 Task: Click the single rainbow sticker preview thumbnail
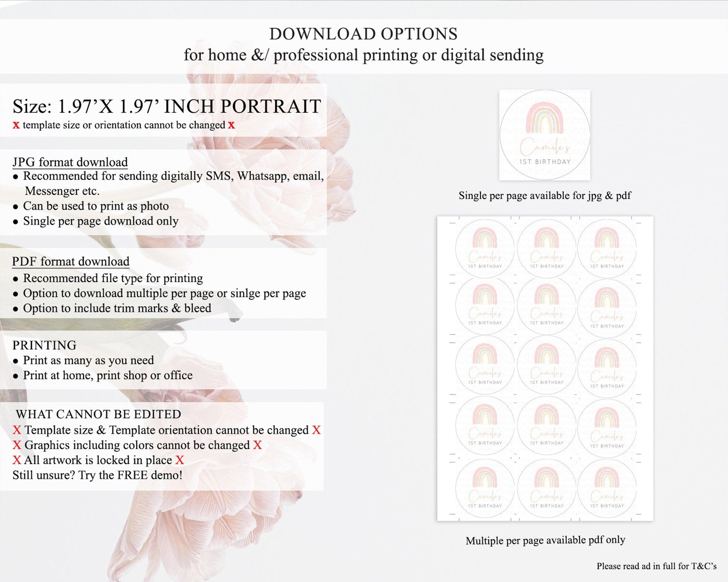[x=545, y=135]
